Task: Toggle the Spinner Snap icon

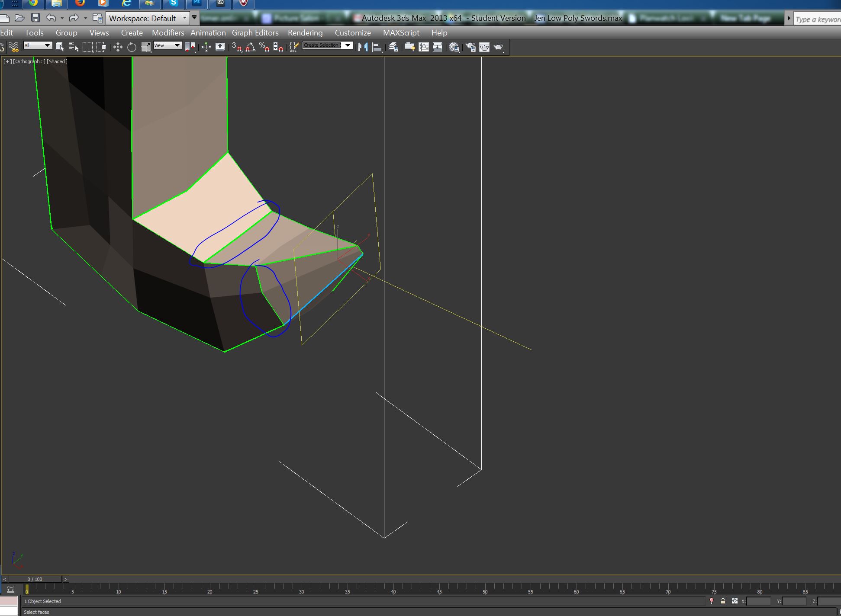Action: [278, 47]
